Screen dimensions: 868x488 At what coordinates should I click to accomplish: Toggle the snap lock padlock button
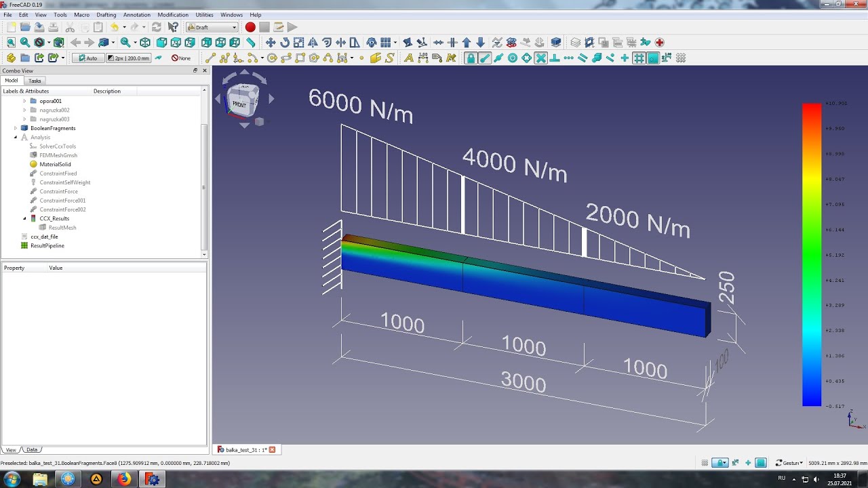pos(471,58)
